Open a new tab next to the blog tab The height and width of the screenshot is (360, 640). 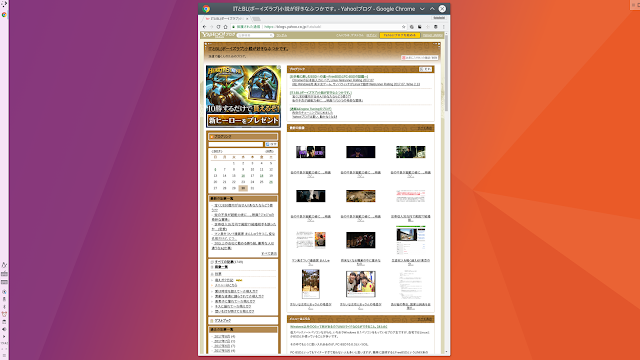pos(256,19)
